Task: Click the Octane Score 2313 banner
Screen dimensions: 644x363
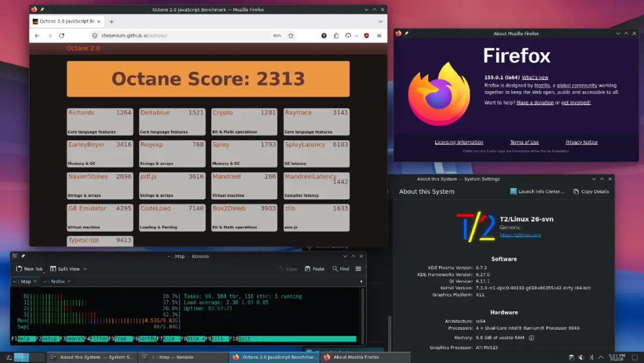Action: [208, 79]
